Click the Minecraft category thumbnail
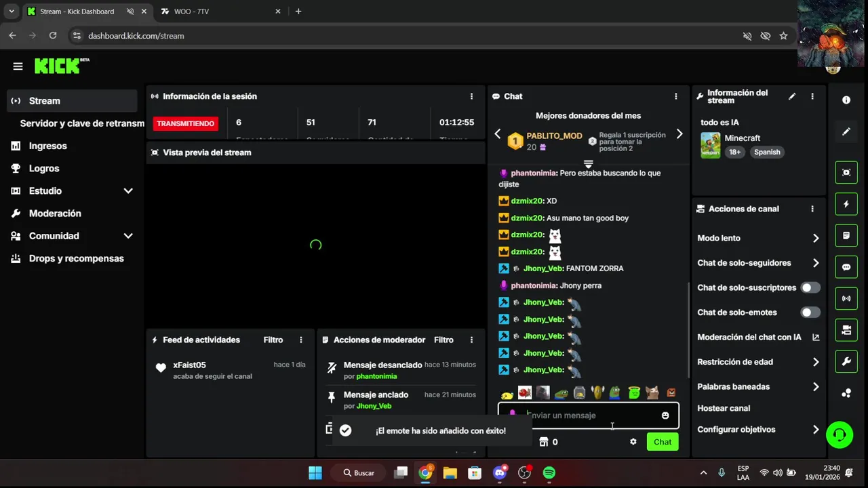Screen dimensions: 868x488 (710, 145)
